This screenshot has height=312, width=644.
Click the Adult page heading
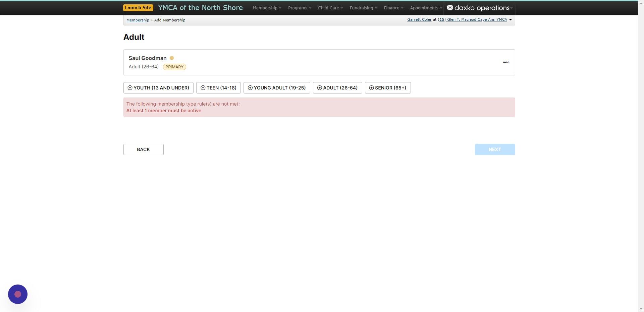pyautogui.click(x=134, y=37)
